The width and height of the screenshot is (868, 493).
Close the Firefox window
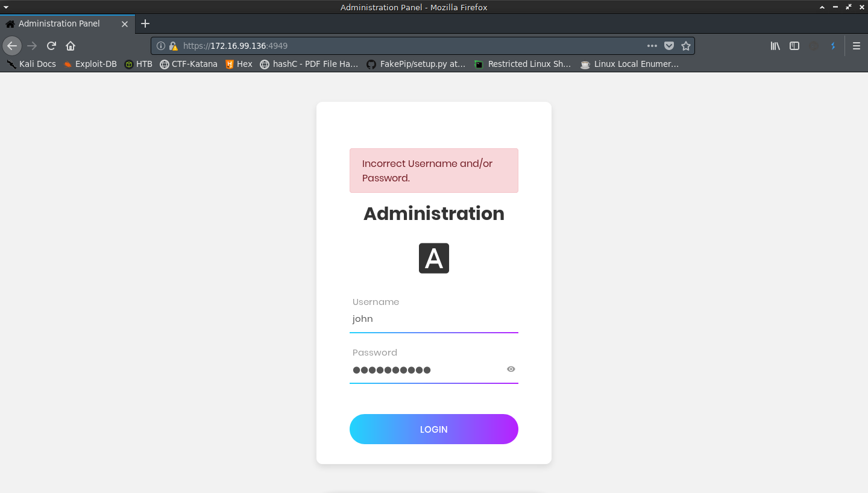[x=861, y=7]
